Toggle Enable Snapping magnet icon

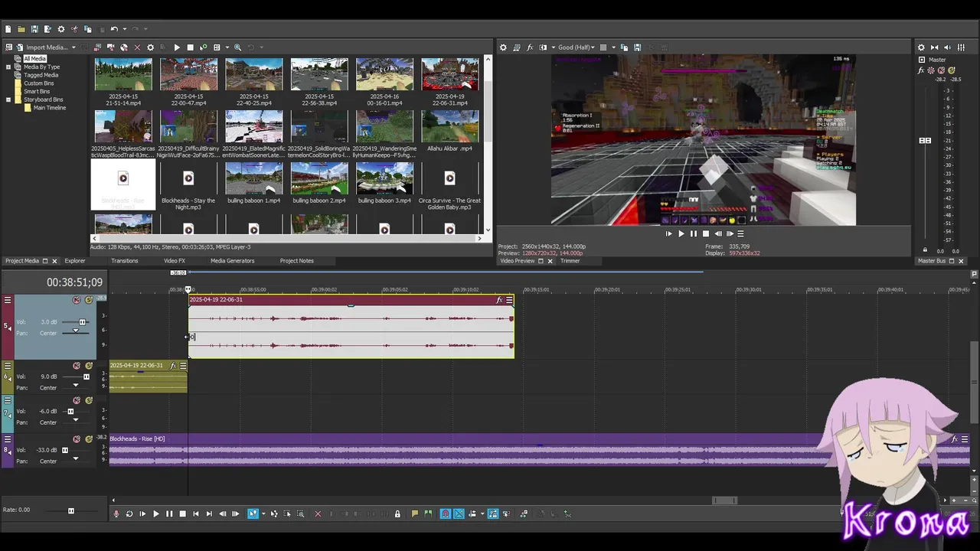(x=445, y=514)
